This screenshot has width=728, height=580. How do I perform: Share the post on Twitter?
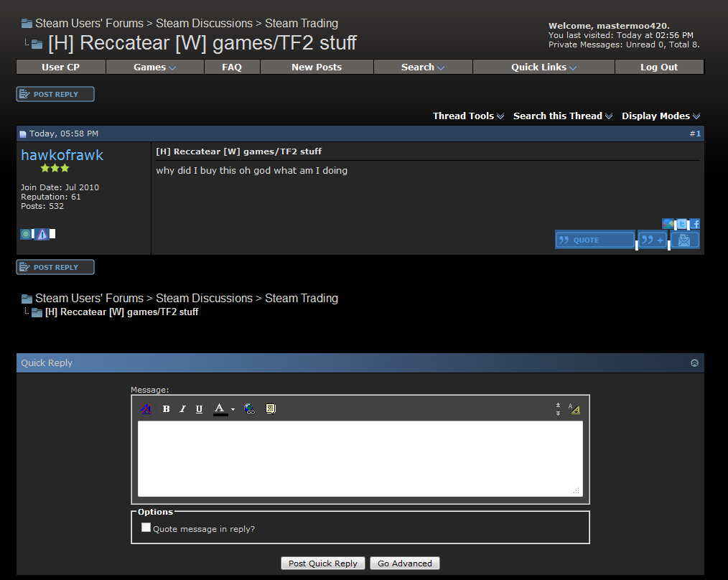point(682,224)
